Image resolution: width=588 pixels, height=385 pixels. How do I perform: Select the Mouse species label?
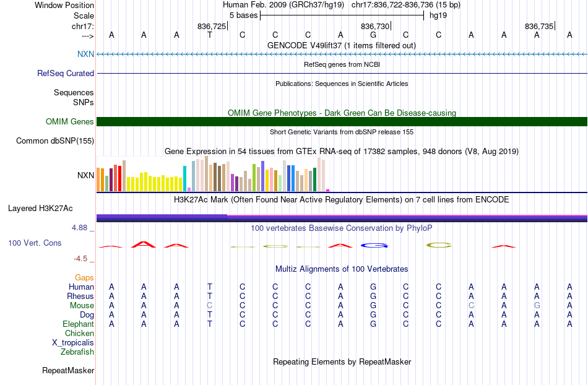pos(82,306)
